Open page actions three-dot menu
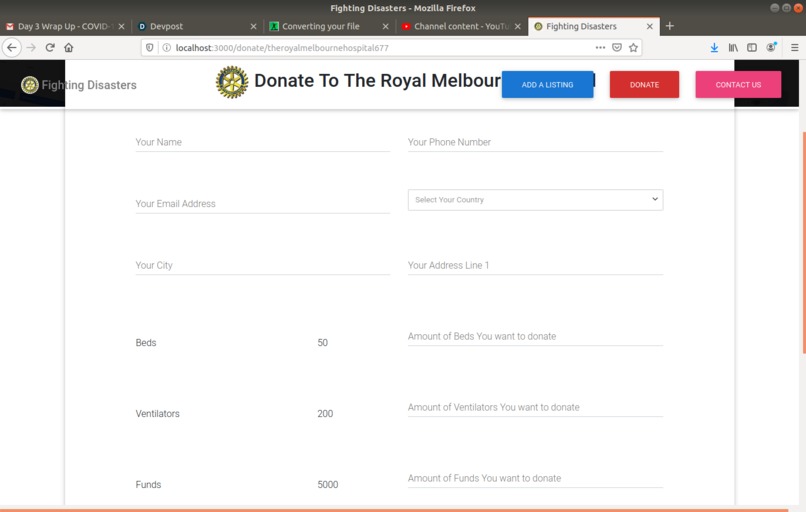806x512 pixels. [x=600, y=47]
